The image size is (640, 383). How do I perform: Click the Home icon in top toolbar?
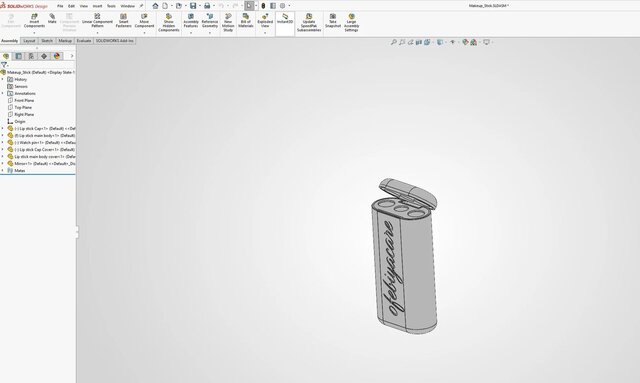pos(155,6)
